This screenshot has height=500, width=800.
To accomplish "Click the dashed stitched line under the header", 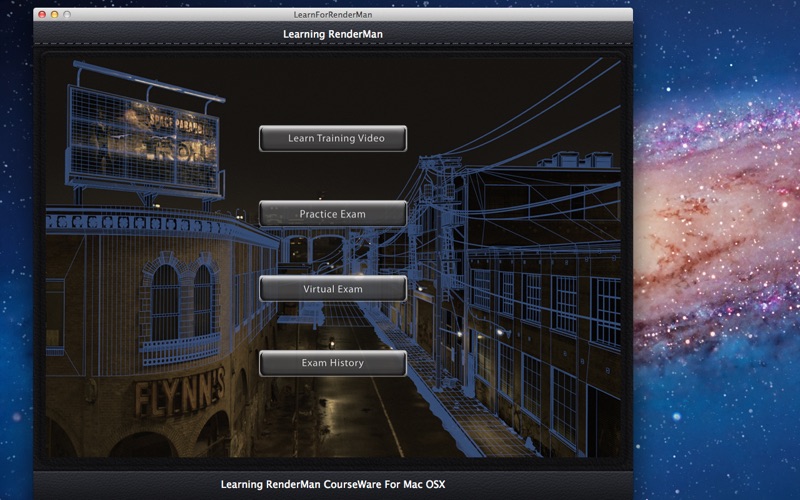I will (x=333, y=44).
